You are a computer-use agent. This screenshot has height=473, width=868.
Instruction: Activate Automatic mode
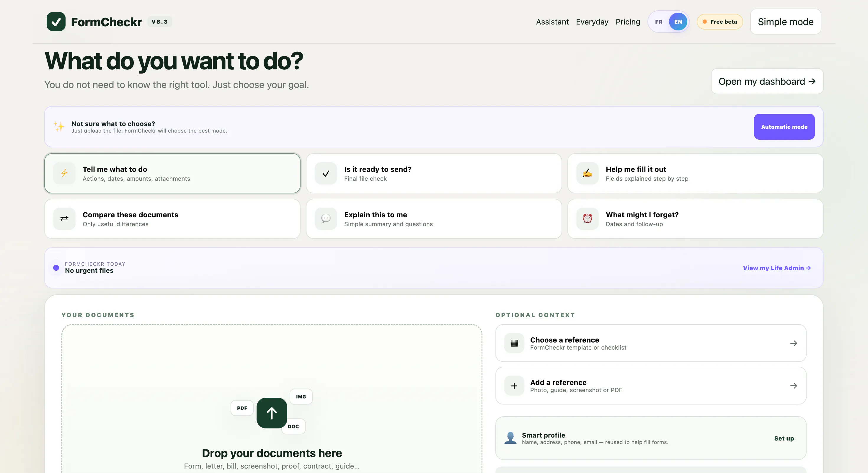[x=784, y=127]
